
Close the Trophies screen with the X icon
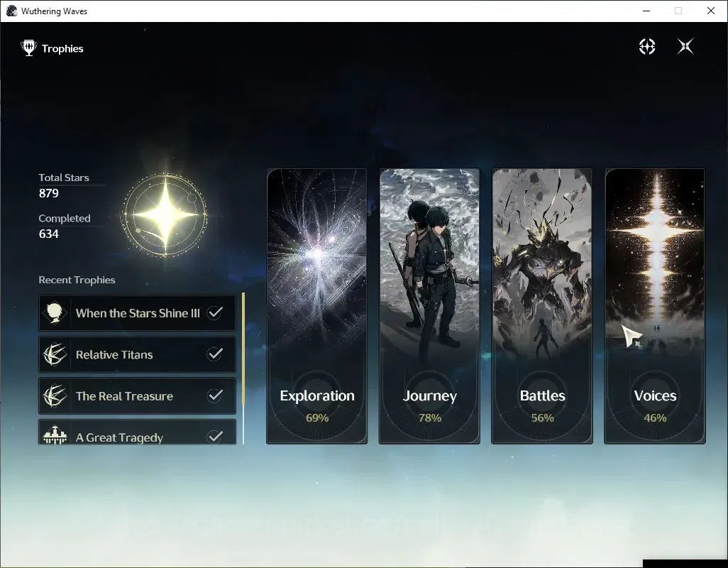click(685, 46)
